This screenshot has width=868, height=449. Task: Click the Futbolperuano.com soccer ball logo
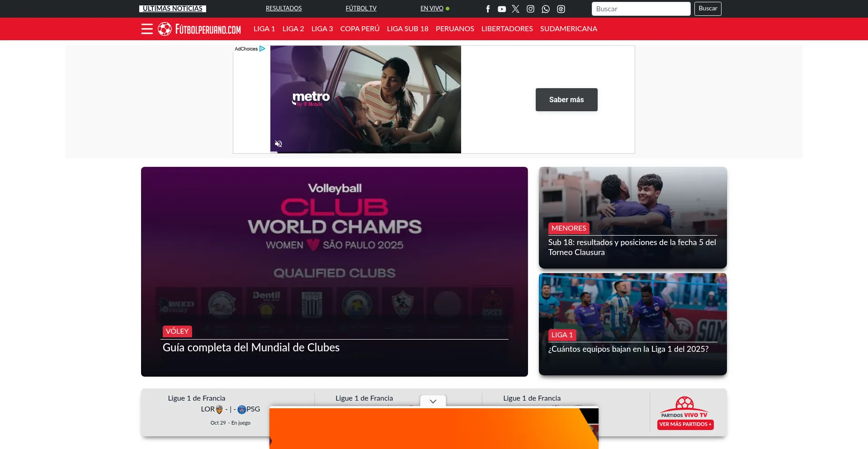165,29
